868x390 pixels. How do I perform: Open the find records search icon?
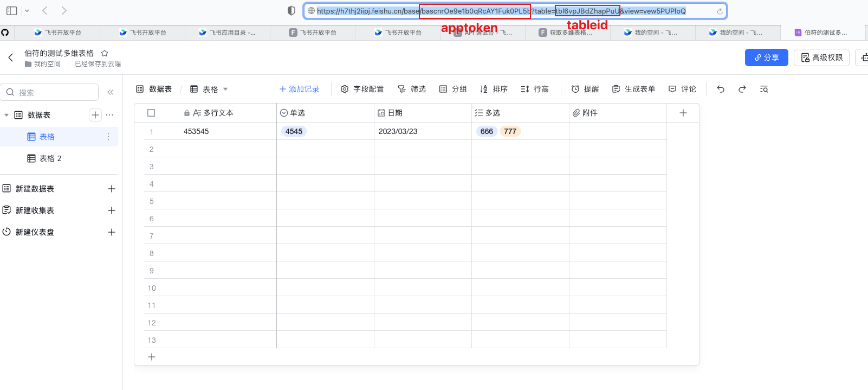764,89
